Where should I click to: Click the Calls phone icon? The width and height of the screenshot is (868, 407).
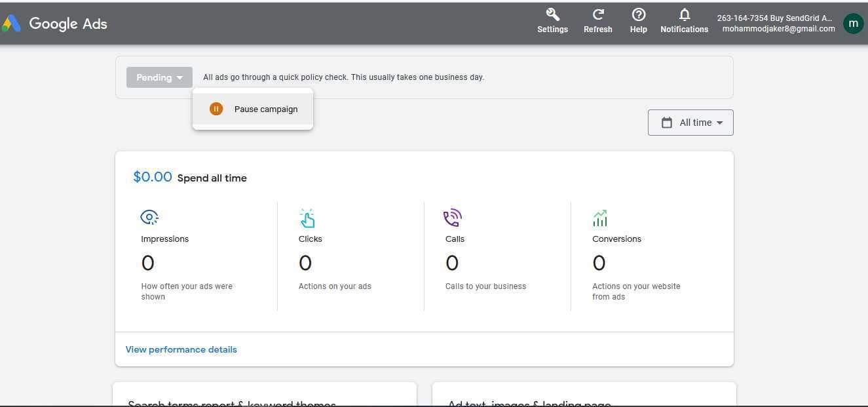(x=453, y=218)
